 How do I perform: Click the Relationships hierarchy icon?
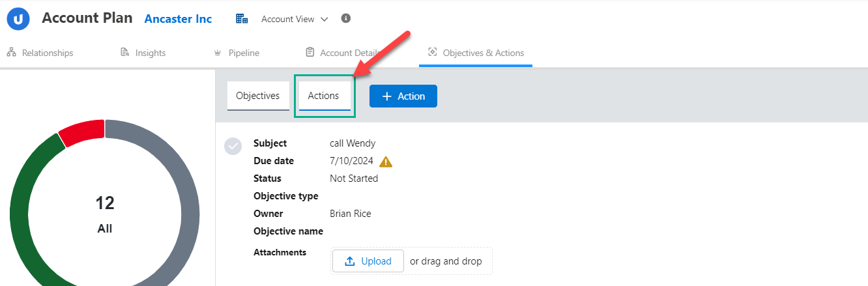pyautogui.click(x=11, y=53)
